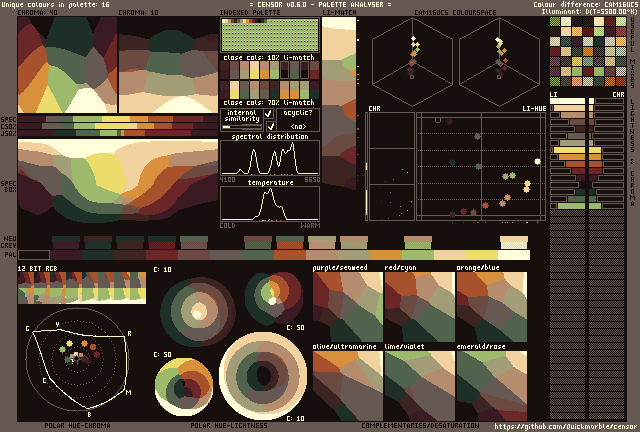
Task: Click the 'POLAR HUE-CHROMA' footer label
Action: pyautogui.click(x=78, y=425)
